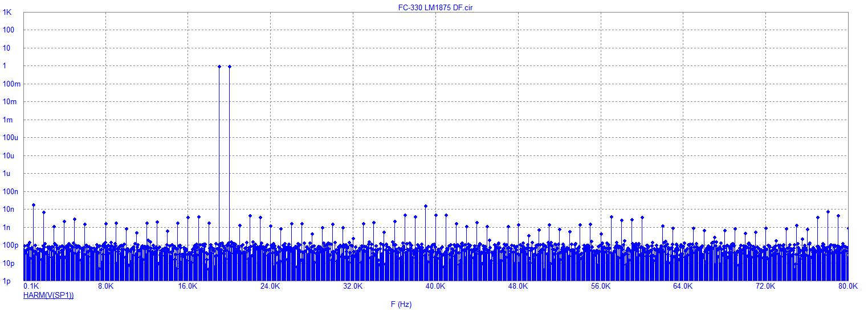Click the '100u' y-axis label
This screenshot has width=868, height=316.
(11, 138)
